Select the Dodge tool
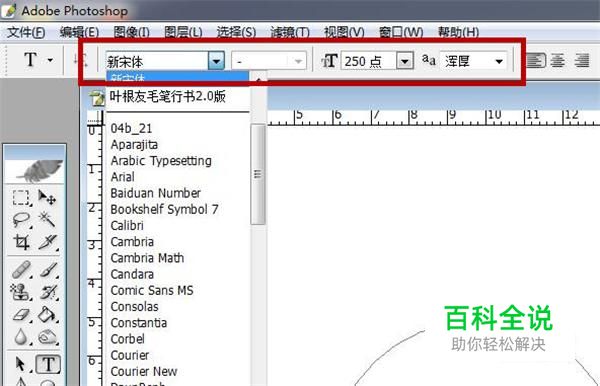The width and height of the screenshot is (600, 386). click(48, 337)
